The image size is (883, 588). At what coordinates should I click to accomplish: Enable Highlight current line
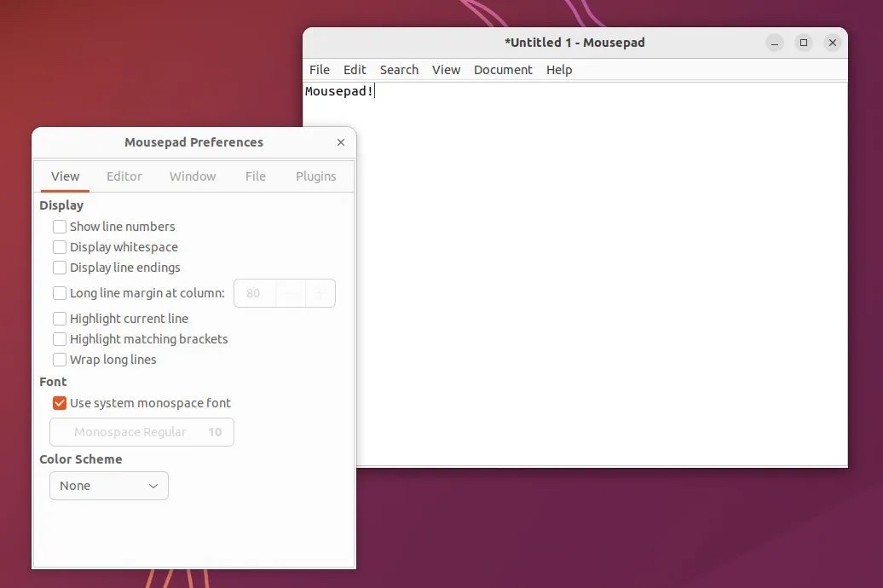[60, 318]
